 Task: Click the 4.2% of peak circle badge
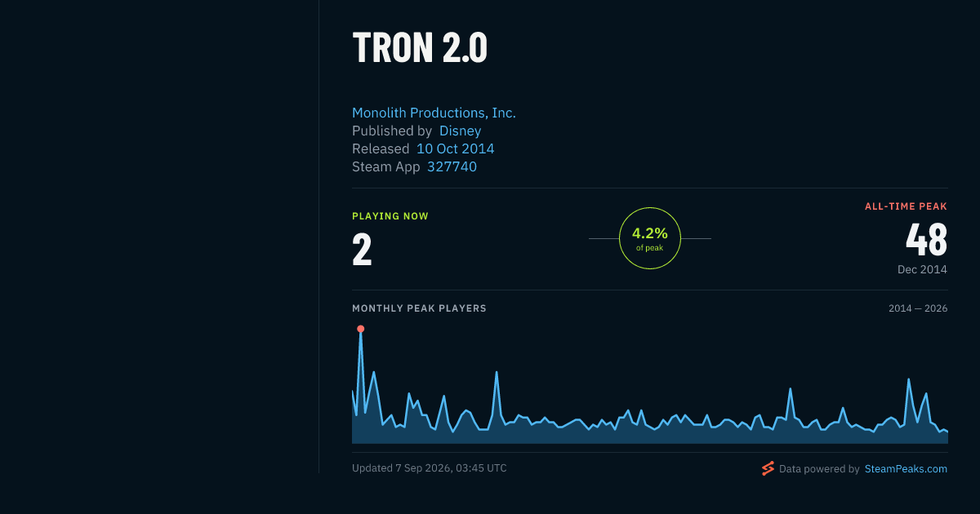click(x=650, y=238)
